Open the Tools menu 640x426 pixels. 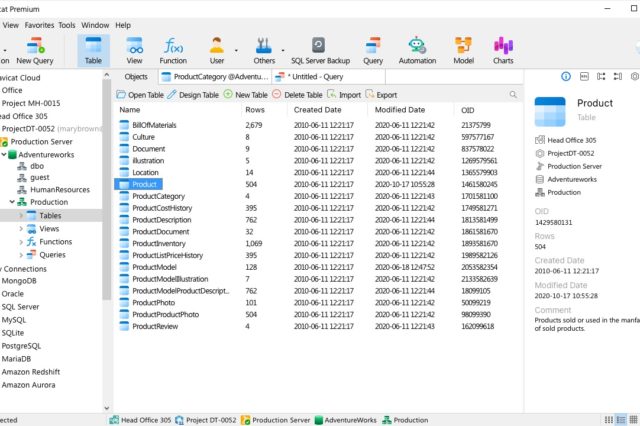tap(67, 25)
